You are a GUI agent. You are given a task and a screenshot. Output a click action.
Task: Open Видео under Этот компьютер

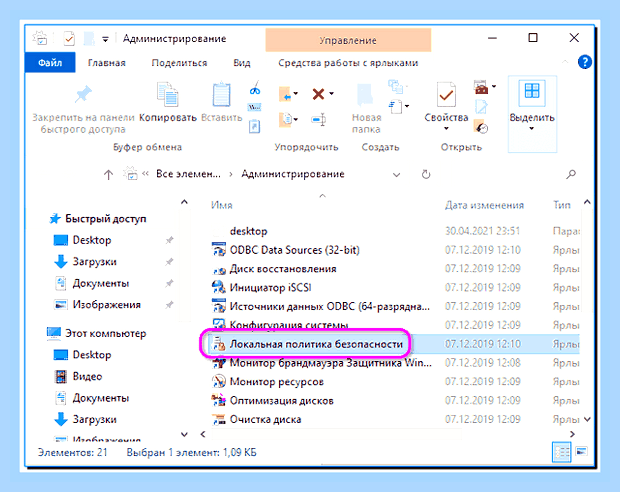pos(87,377)
